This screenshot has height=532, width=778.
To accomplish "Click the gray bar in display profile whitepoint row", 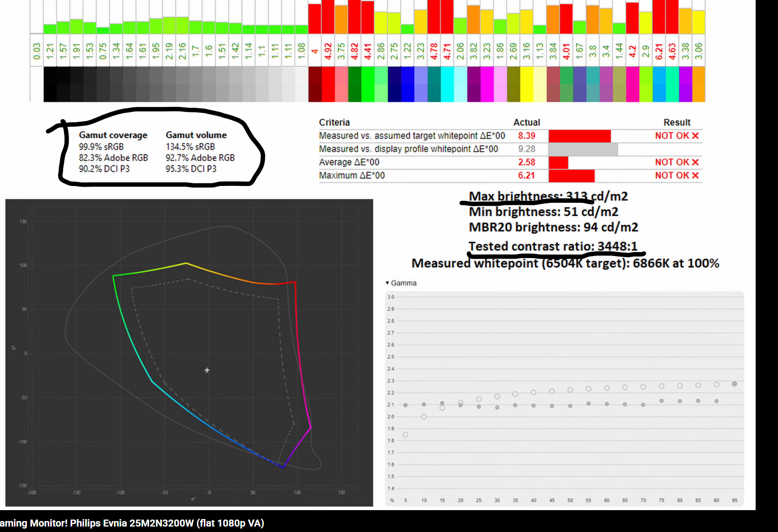I will (x=583, y=149).
